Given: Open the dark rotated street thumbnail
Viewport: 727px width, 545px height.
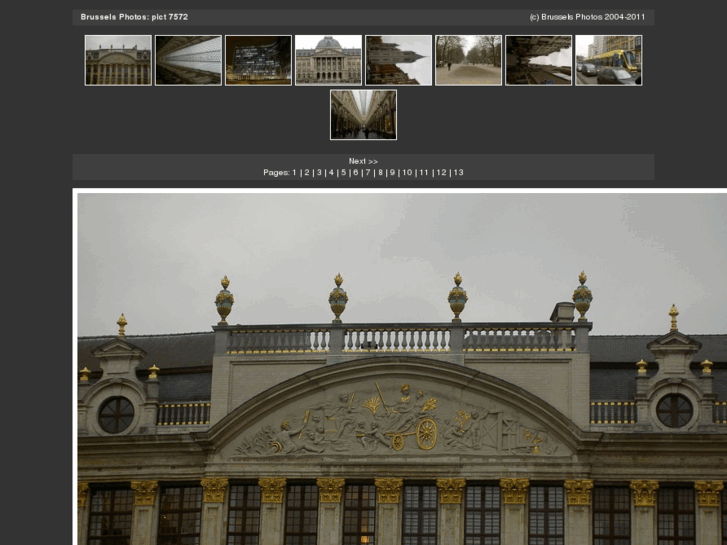Looking at the screenshot, I should [x=538, y=60].
